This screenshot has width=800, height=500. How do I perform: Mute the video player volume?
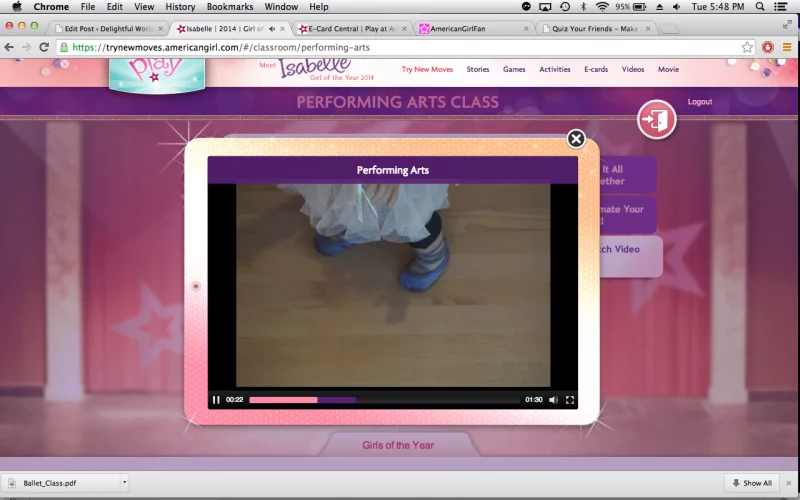pos(553,400)
